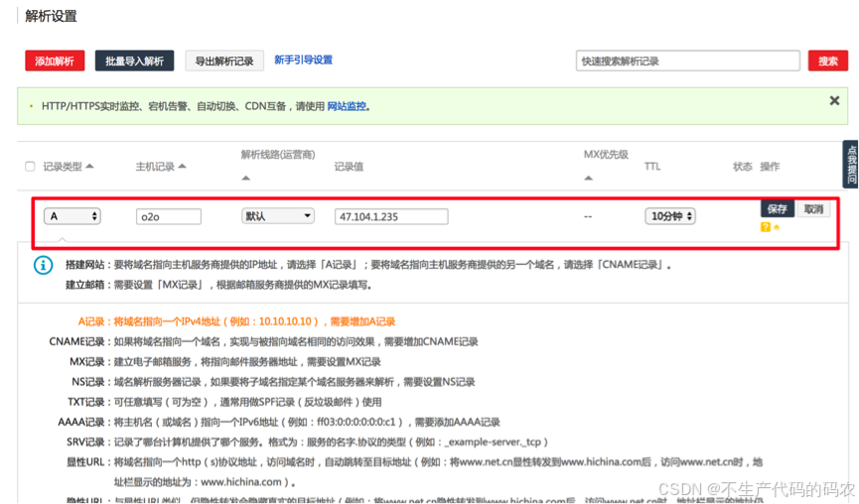Screen dimensions: 859x504
Task: Edit the record value 47.104.1.235
Action: (391, 216)
